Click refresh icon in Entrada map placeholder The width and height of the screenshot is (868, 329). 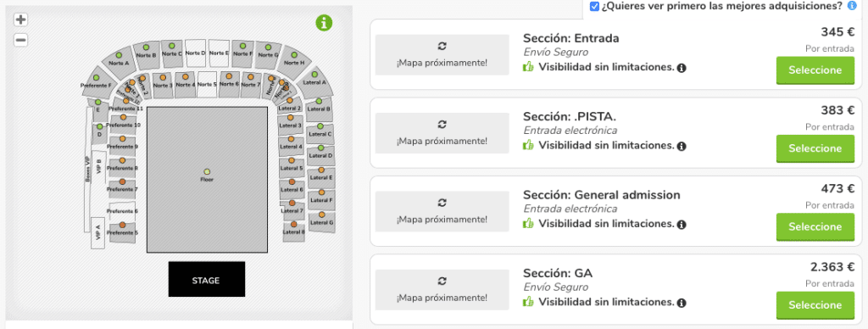click(442, 46)
